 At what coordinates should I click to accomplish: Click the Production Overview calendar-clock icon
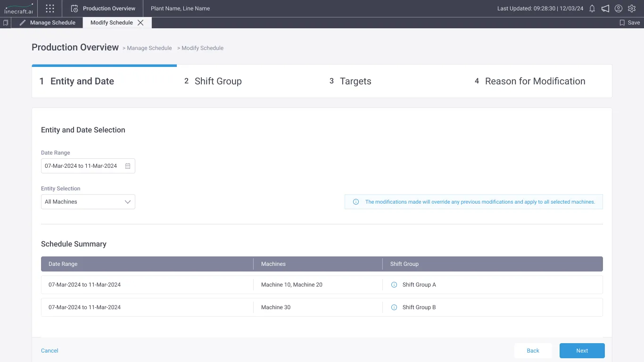click(74, 8)
